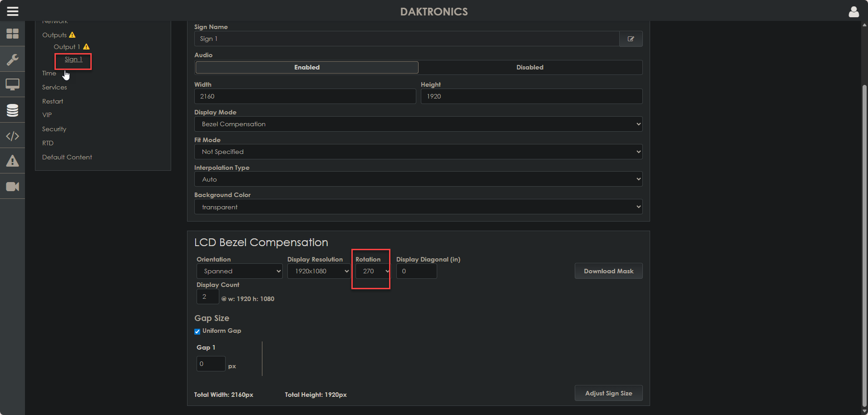
Task: Open the hamburger menu icon
Action: point(13,11)
